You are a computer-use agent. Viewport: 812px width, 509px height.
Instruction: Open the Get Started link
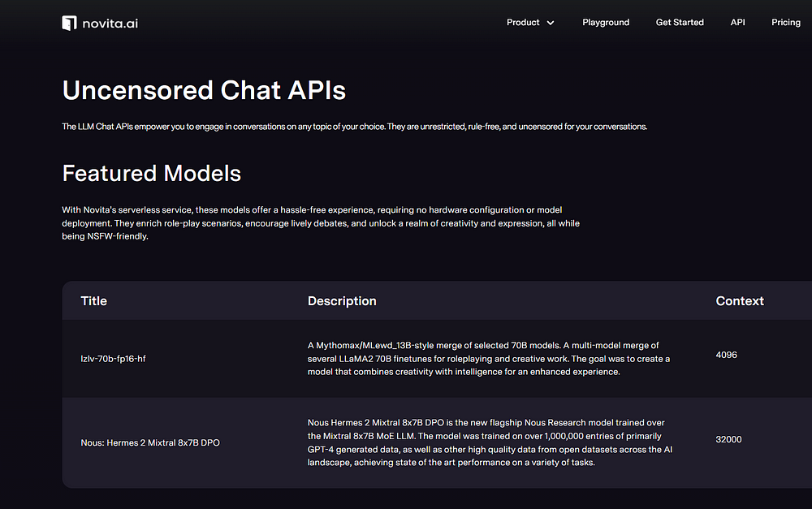(x=680, y=23)
